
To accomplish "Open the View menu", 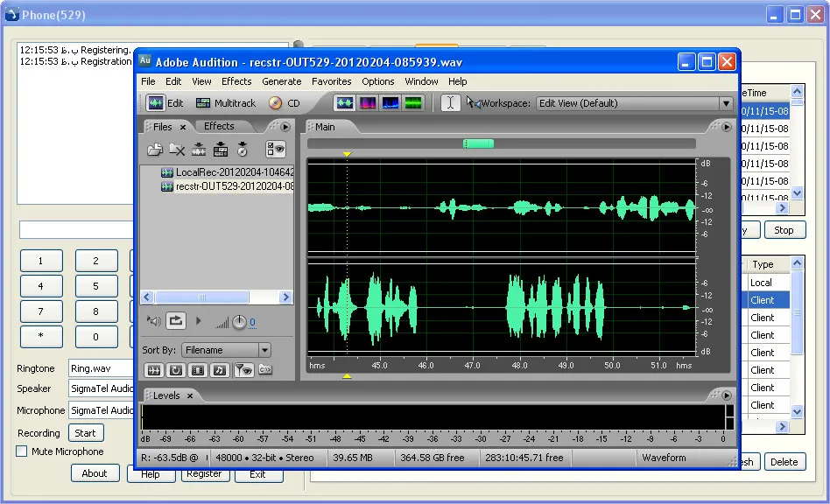I will [201, 81].
